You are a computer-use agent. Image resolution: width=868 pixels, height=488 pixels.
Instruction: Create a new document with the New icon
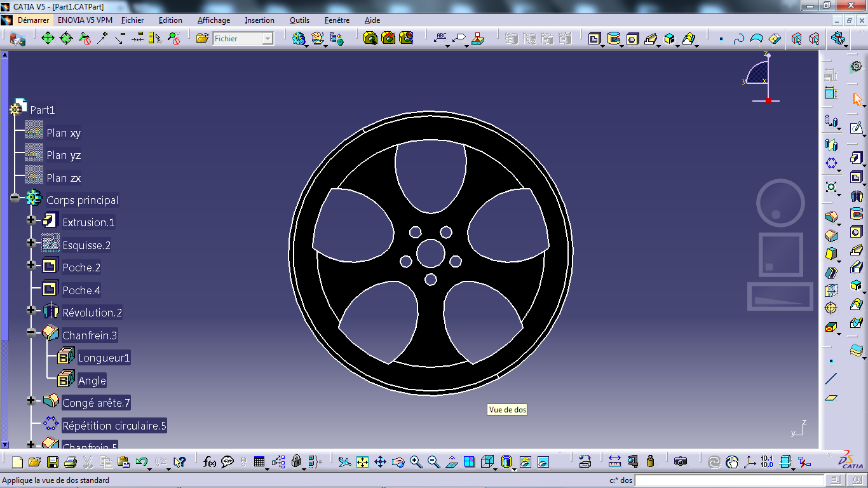17,462
